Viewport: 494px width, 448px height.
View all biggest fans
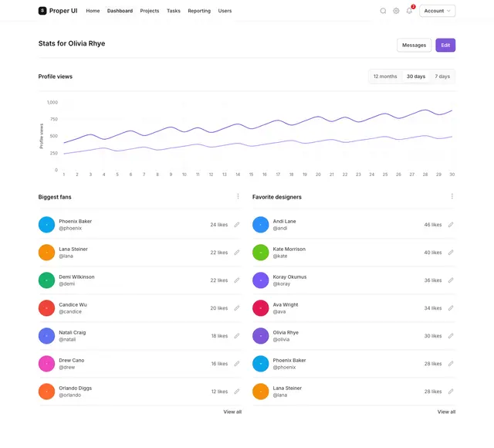click(232, 412)
